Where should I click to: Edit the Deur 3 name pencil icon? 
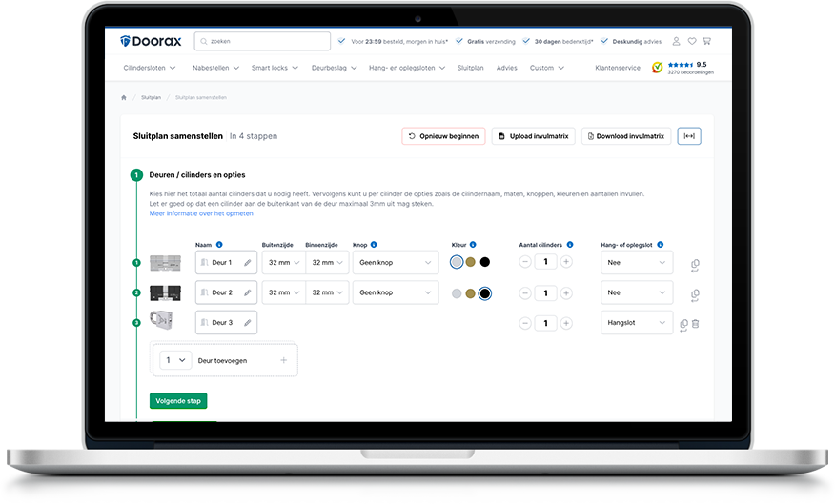(x=248, y=323)
